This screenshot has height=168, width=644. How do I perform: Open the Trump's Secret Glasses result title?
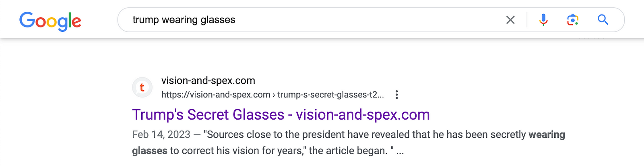coord(281,115)
